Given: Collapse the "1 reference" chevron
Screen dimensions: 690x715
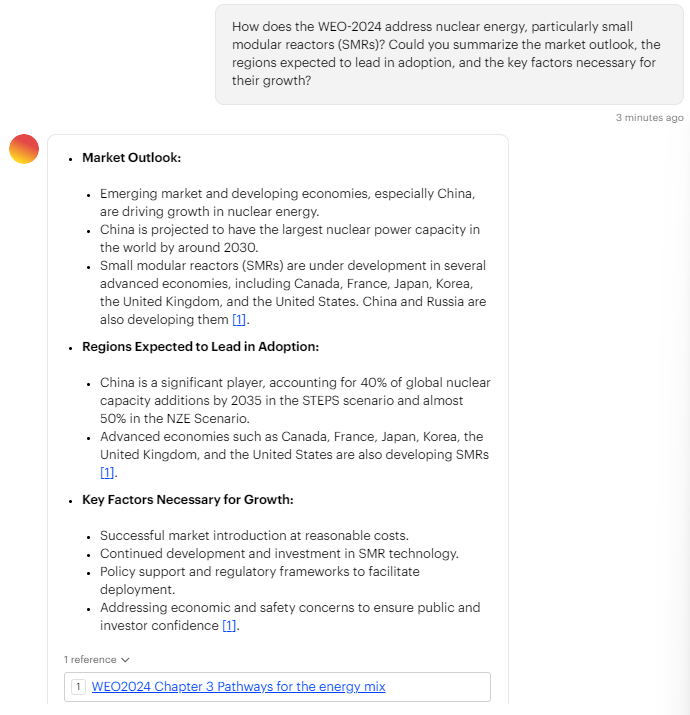Looking at the screenshot, I should pyautogui.click(x=125, y=660).
